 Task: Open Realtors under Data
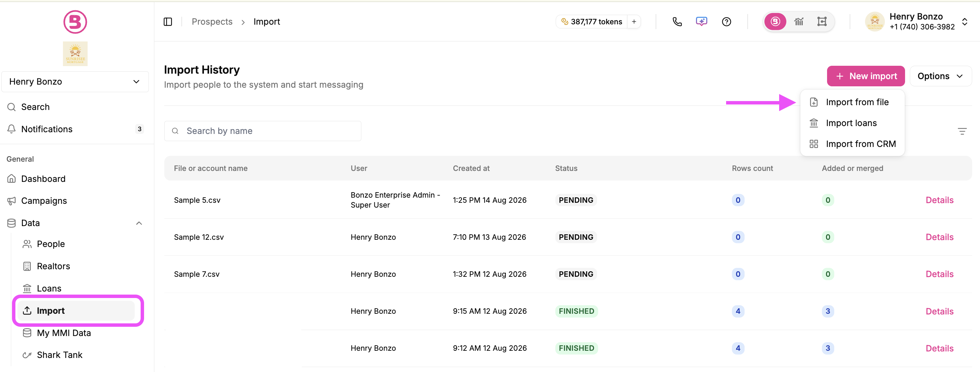click(53, 266)
